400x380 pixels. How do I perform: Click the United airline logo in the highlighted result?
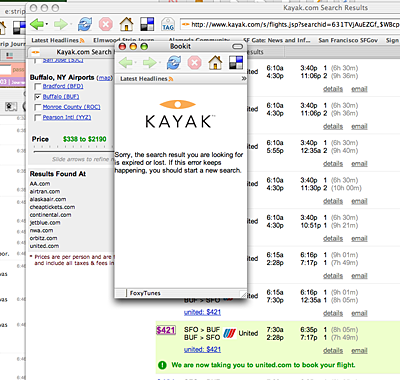pyautogui.click(x=229, y=333)
